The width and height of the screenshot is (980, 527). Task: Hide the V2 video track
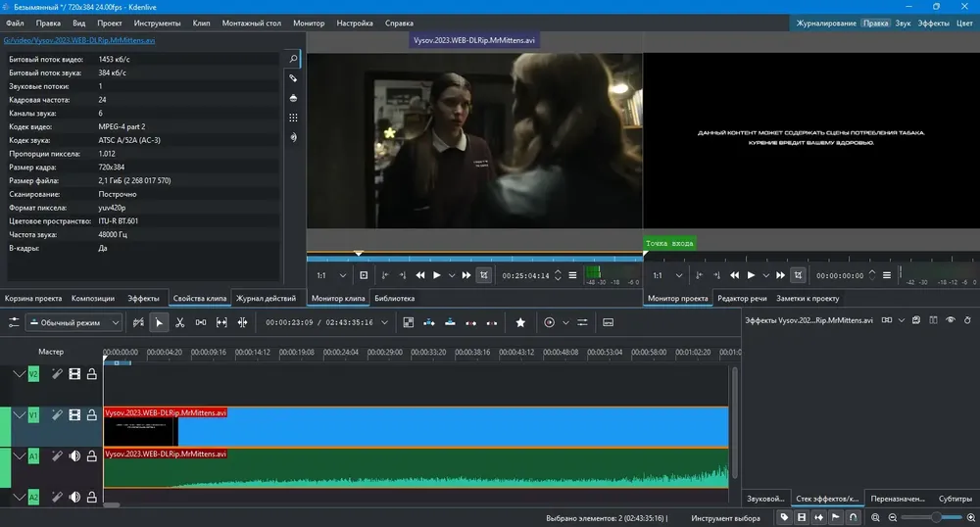pyautogui.click(x=74, y=373)
